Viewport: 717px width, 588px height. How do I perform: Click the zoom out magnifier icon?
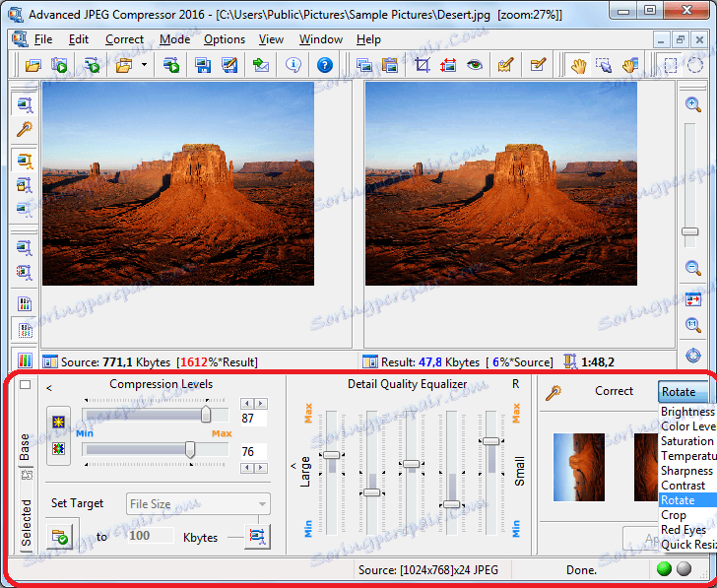pyautogui.click(x=693, y=268)
